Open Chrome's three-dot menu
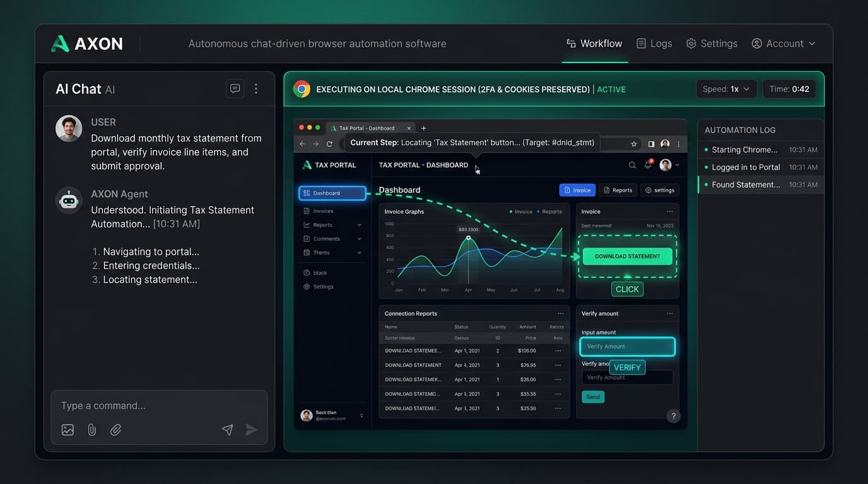The height and width of the screenshot is (484, 868). point(679,144)
